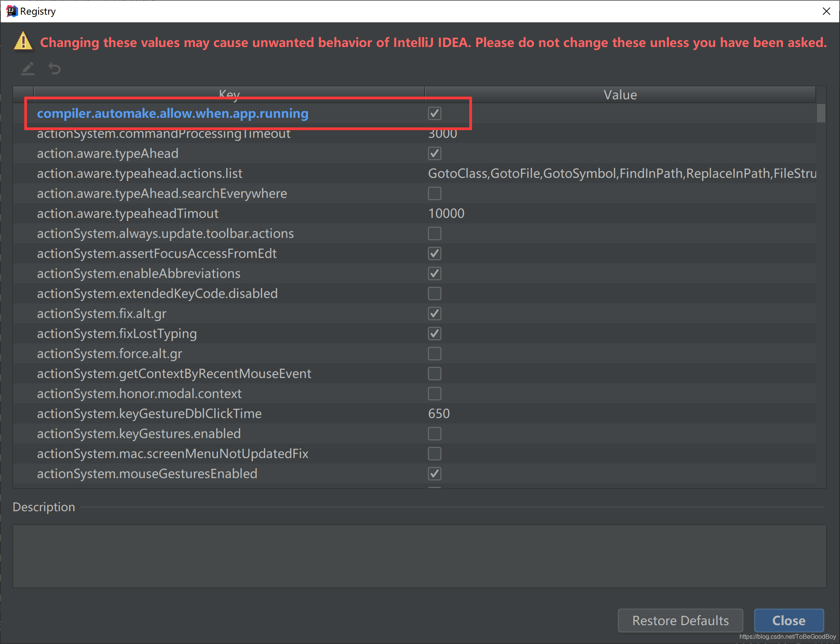Click the pencil edit icon
The width and height of the screenshot is (840, 644).
28,69
